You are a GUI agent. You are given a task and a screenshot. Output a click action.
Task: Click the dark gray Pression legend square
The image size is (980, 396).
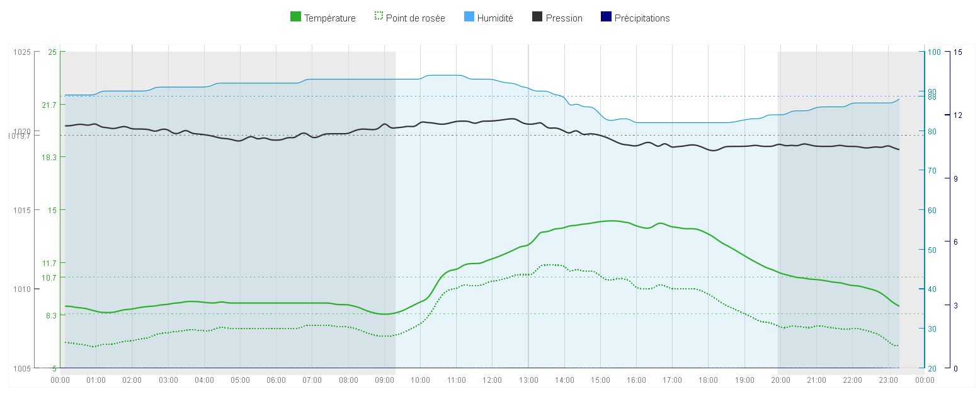[x=537, y=18]
